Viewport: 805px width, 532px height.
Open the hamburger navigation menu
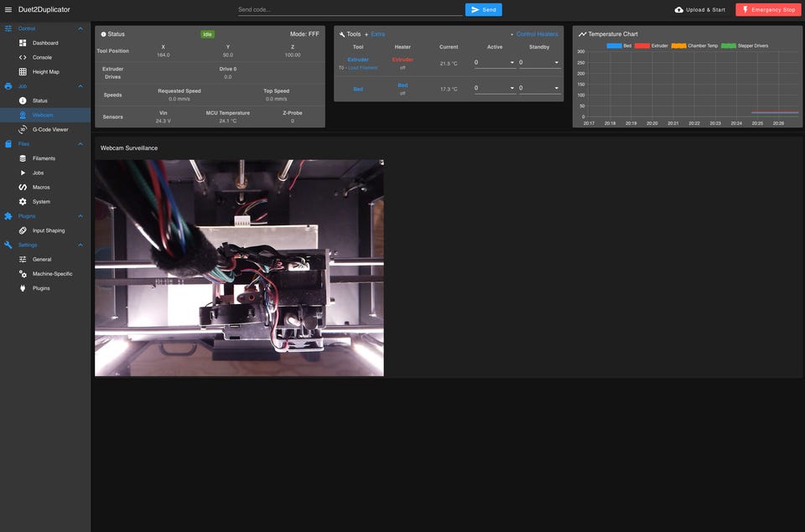click(x=8, y=9)
